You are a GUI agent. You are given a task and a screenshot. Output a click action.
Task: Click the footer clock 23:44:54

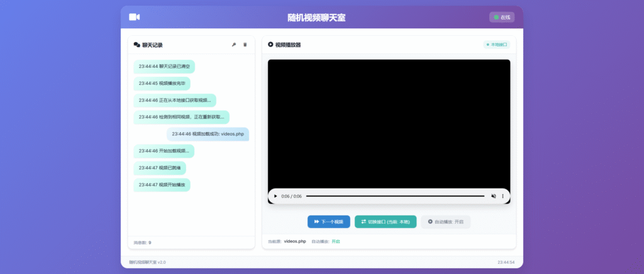[506, 262]
